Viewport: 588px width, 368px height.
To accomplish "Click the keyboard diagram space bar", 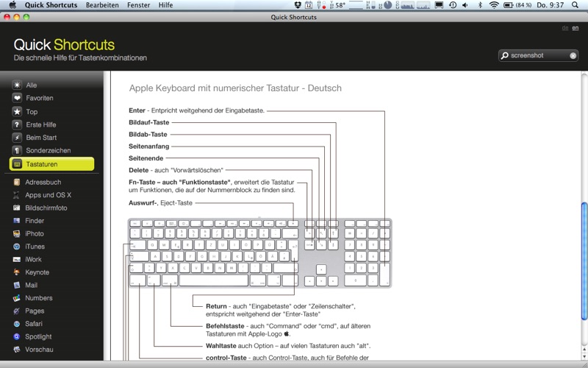I will tap(214, 280).
